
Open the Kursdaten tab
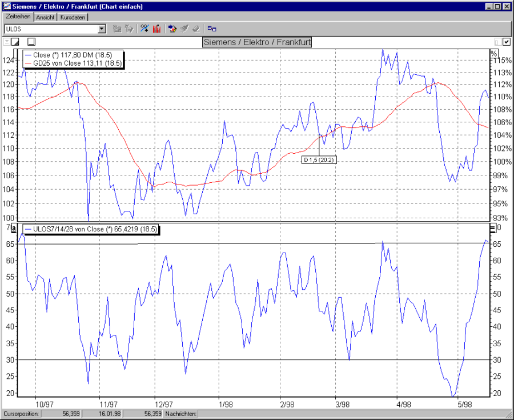[73, 17]
